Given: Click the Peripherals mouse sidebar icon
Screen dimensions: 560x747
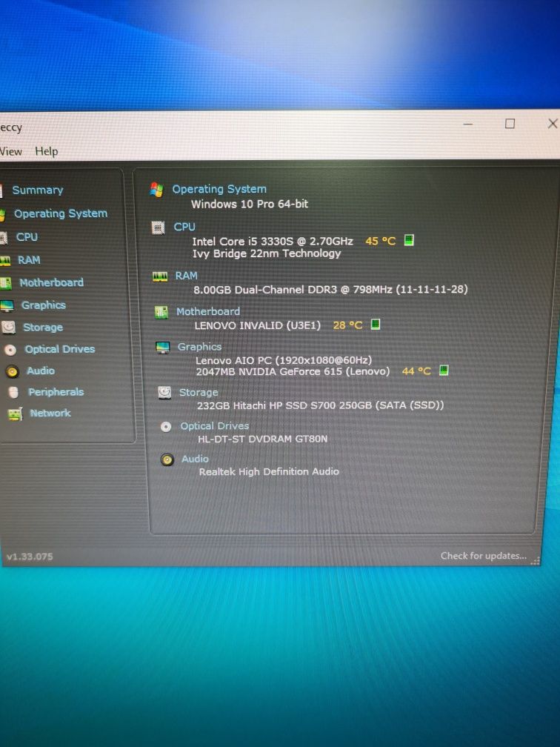Looking at the screenshot, I should 14,393.
